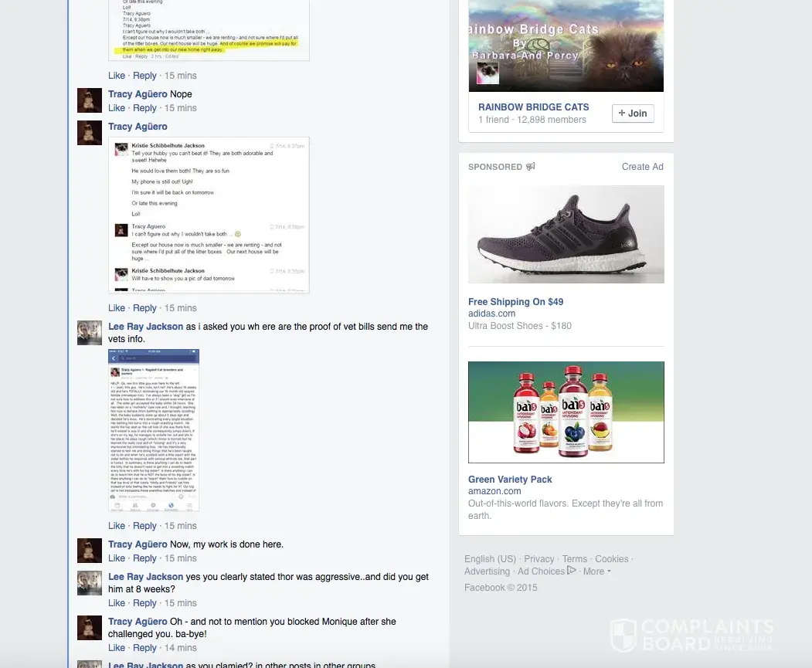Join the Rainbow Bridge Cats group

tap(633, 114)
